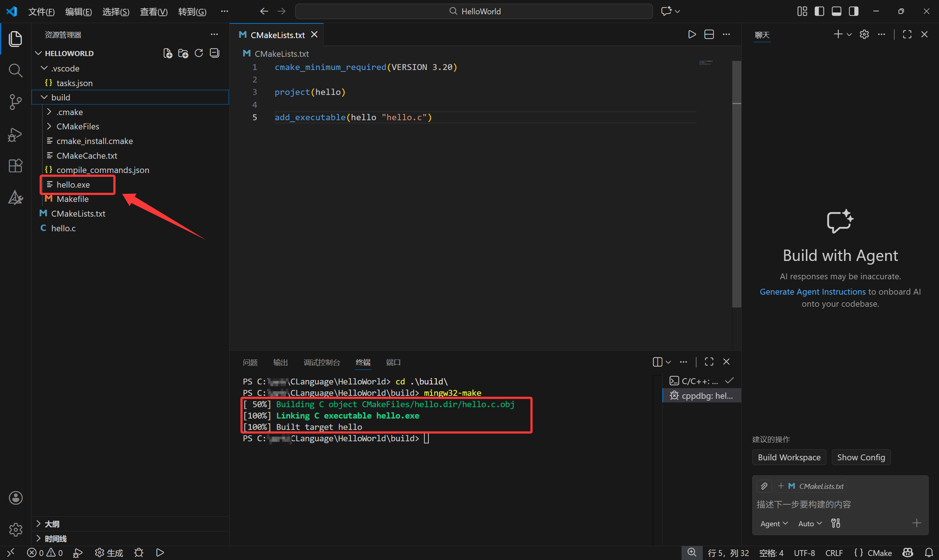The width and height of the screenshot is (939, 560).
Task: Open the configure tools icon in chat input
Action: (x=836, y=523)
